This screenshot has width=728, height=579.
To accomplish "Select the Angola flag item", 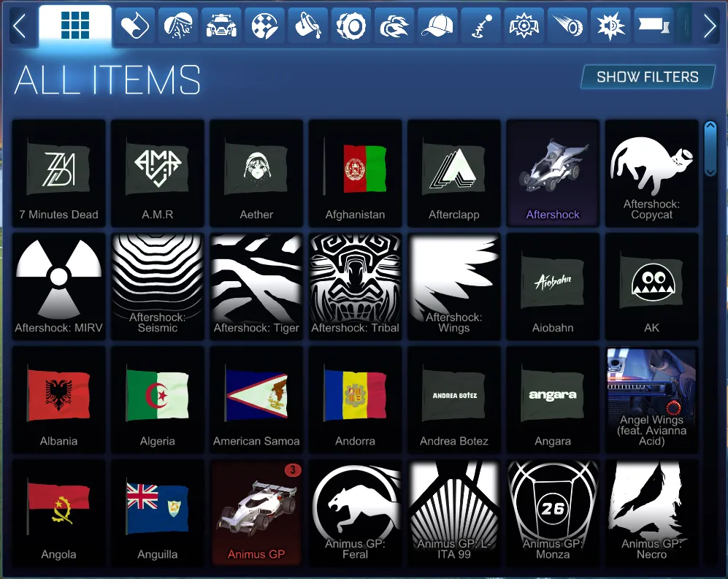I will pyautogui.click(x=58, y=513).
